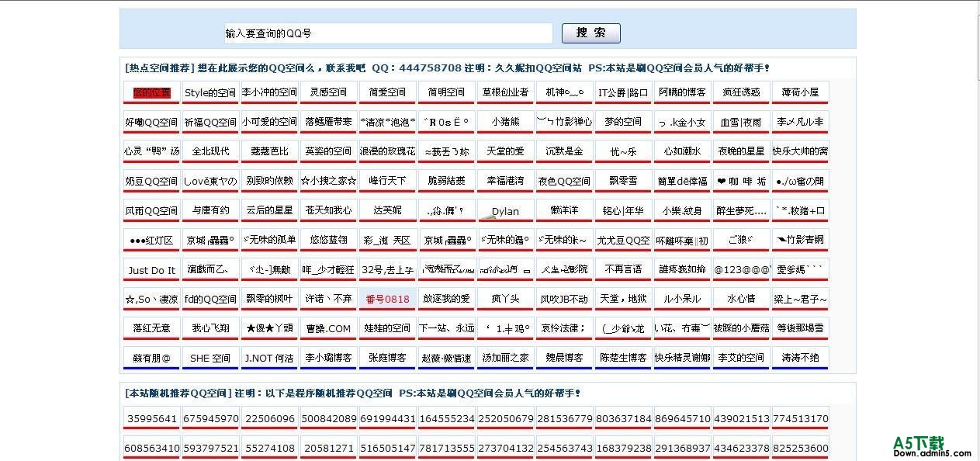980x461 pixels.
Task: Open the 苍天知我心 link
Action: tap(328, 210)
